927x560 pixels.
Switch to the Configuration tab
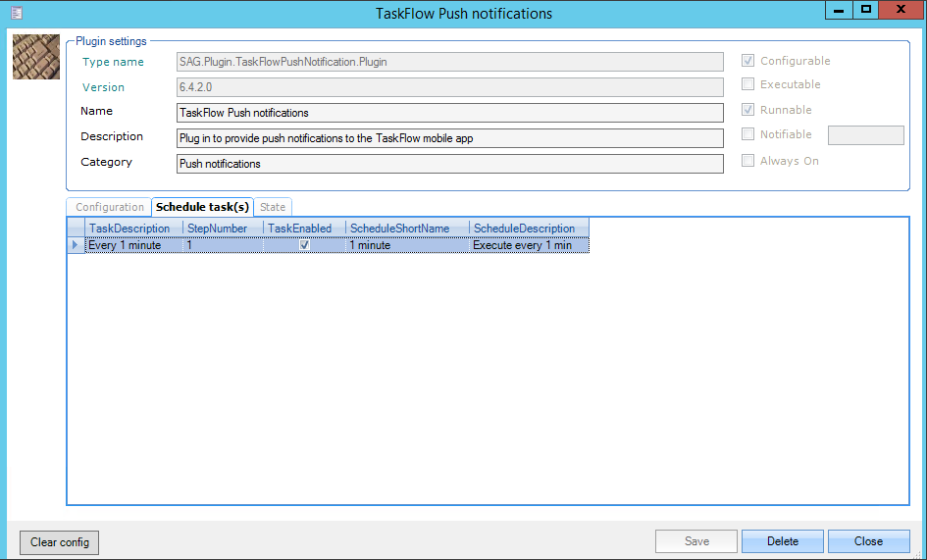coord(109,207)
